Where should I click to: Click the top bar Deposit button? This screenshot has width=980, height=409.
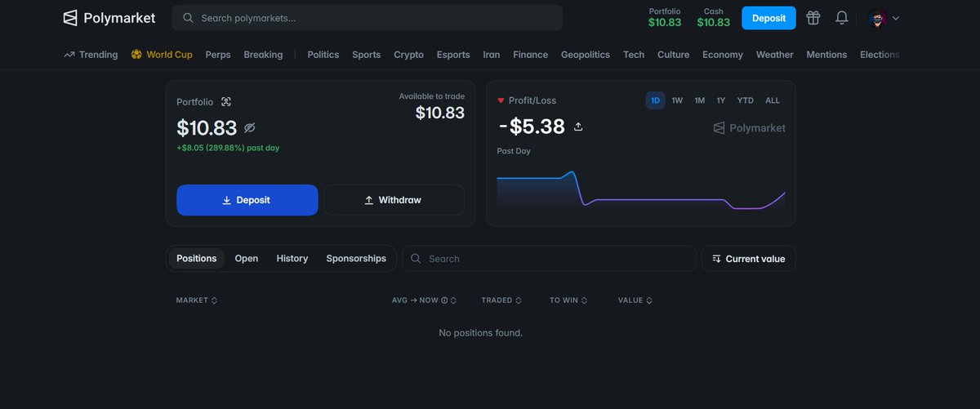point(768,18)
